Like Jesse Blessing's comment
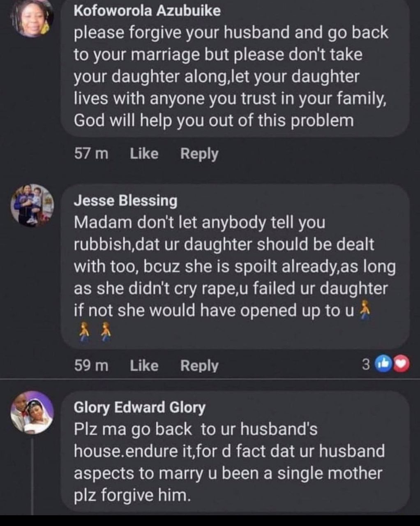Screen dimensions: 420x526 click(x=144, y=365)
